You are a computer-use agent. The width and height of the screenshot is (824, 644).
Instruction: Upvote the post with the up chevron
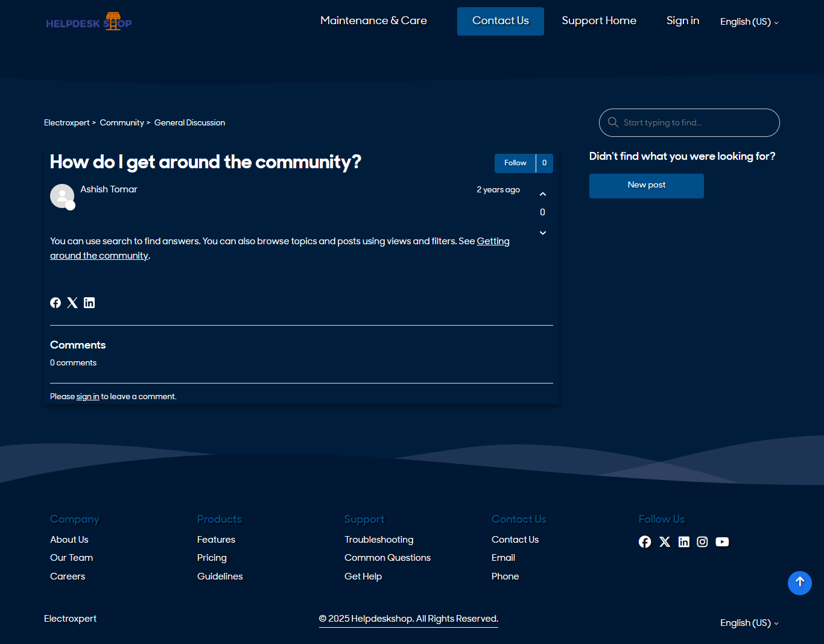tap(542, 194)
